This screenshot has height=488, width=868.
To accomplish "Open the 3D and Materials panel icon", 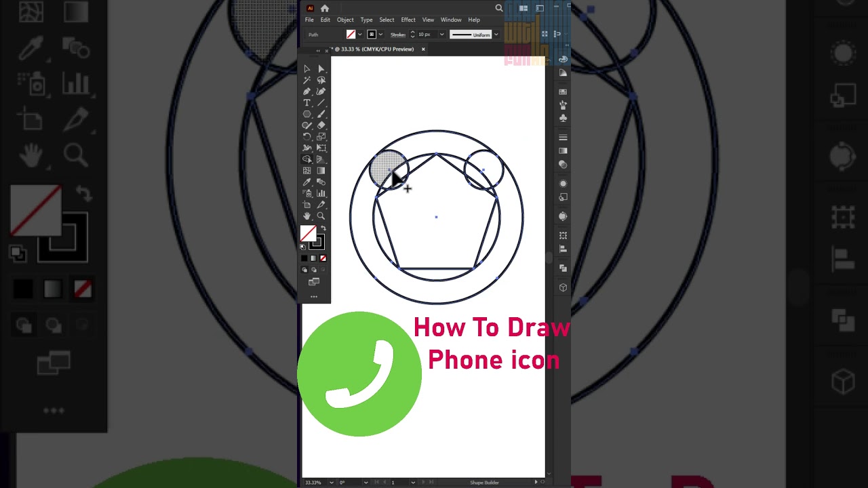I will pos(563,287).
